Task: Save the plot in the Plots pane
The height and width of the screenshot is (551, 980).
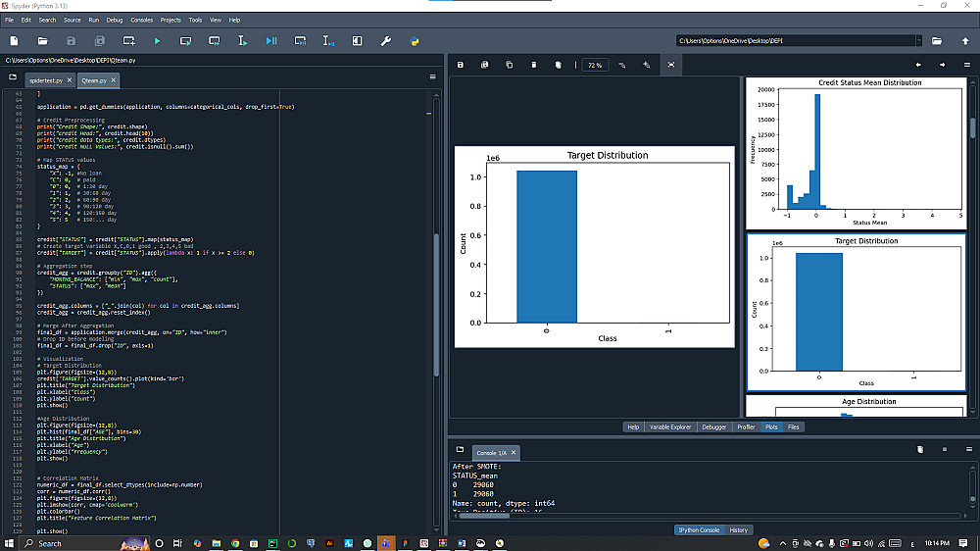Action: [460, 65]
